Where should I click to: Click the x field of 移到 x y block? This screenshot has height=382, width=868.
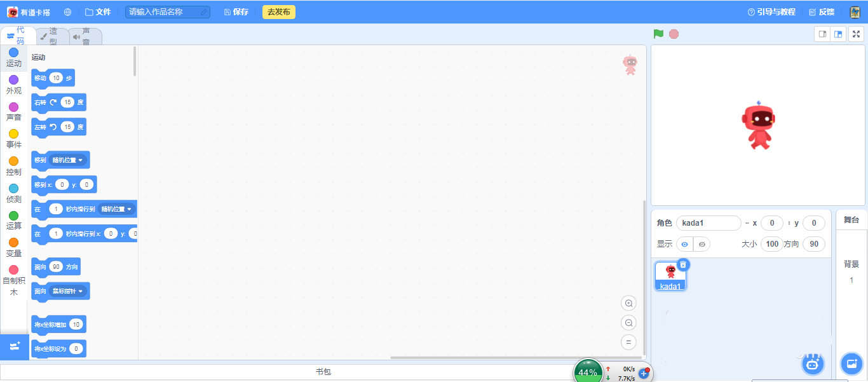(x=62, y=184)
